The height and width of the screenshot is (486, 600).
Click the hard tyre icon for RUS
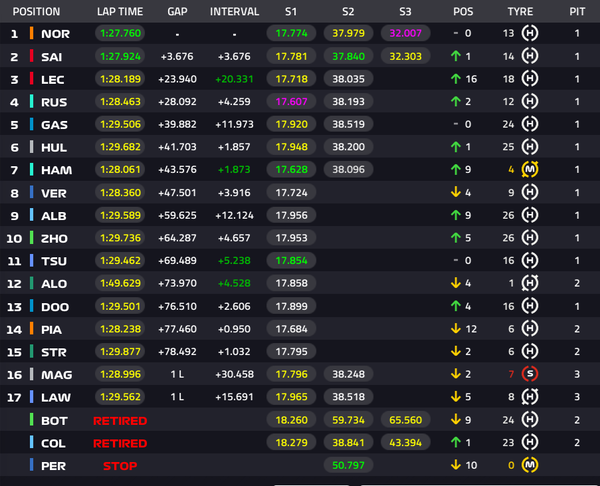click(x=530, y=101)
